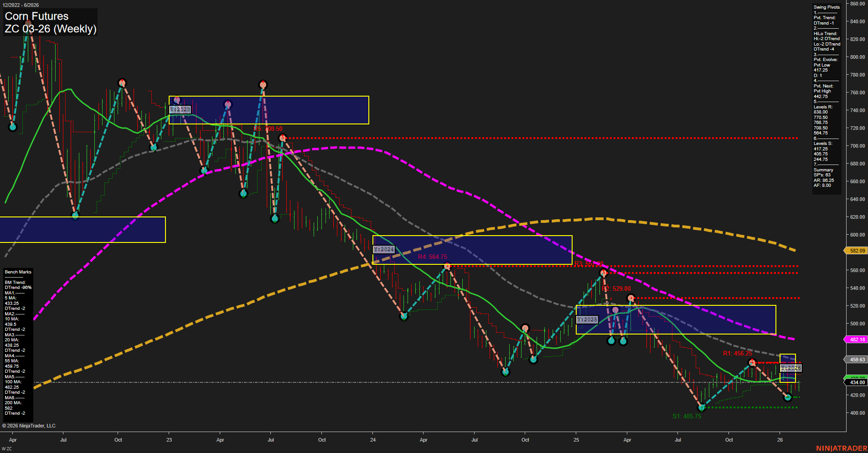The image size is (868, 453).
Task: Select the Y:2024 year label box
Action: coord(383,249)
